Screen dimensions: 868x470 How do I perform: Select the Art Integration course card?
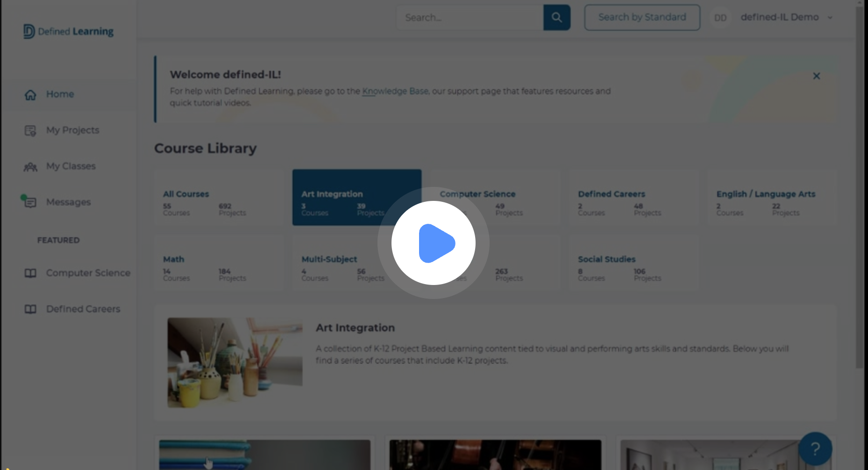[x=357, y=197]
